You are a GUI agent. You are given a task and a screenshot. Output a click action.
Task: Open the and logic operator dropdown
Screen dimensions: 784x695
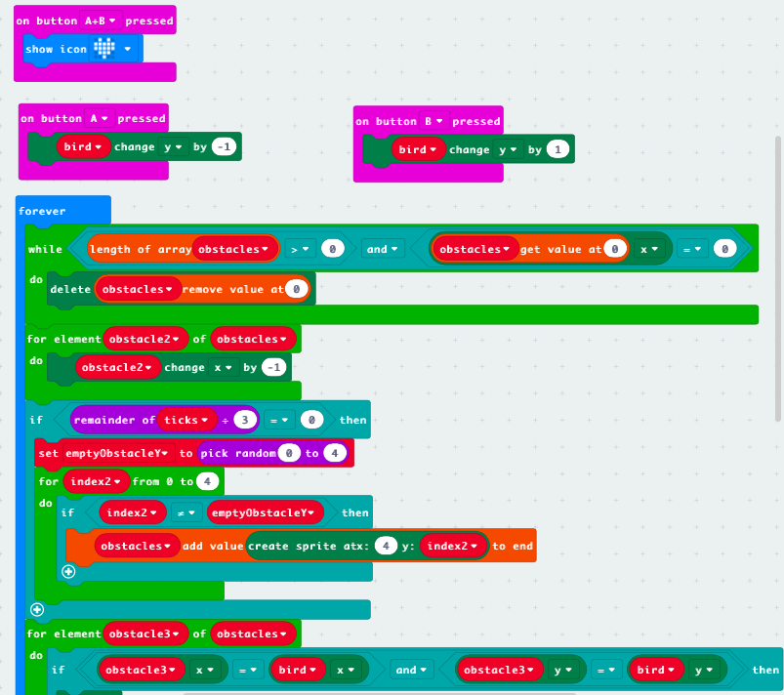point(383,249)
